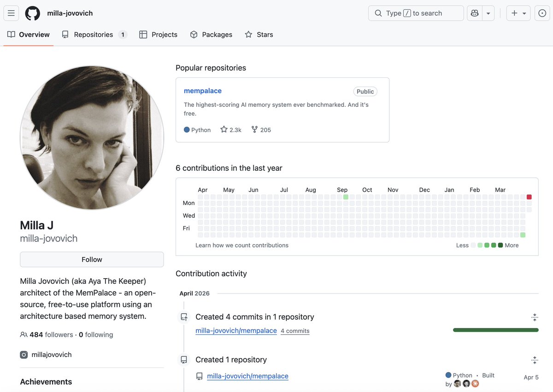Click the red contribution square at graph end
The height and width of the screenshot is (392, 553).
529,197
